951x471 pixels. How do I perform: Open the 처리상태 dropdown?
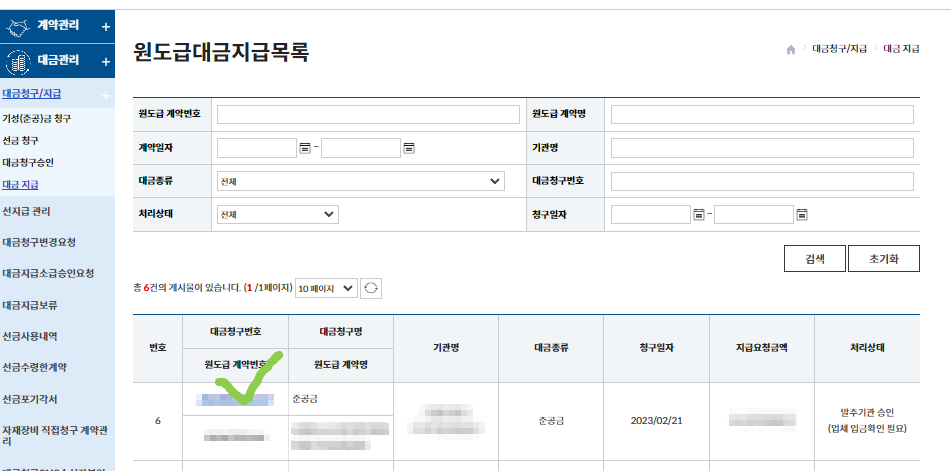pyautogui.click(x=278, y=214)
